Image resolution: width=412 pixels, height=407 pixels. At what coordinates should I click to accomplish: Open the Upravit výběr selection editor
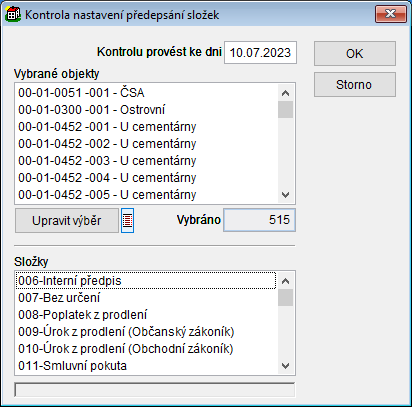(67, 220)
